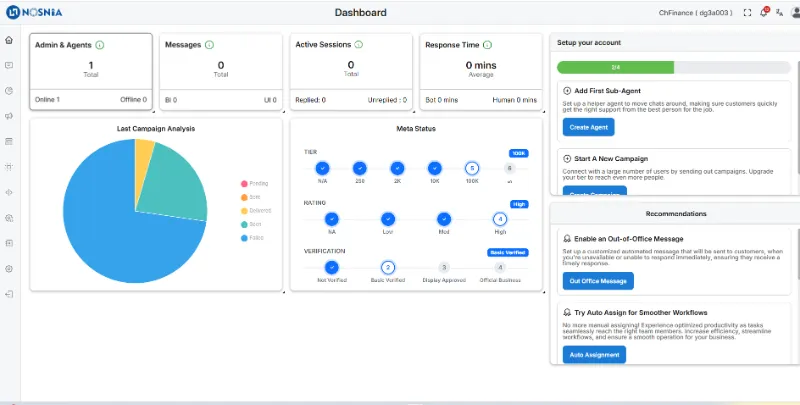Open the Home icon in sidebar
Viewport: 800px width, 405px height.
(x=9, y=40)
